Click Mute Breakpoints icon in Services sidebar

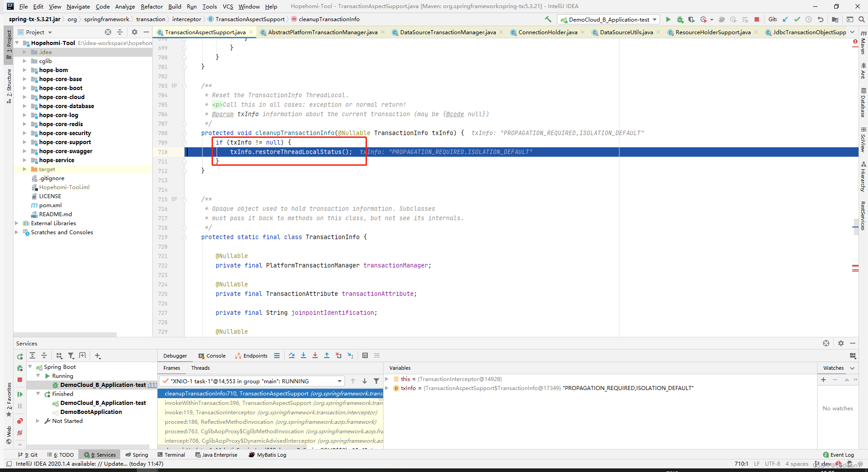pos(20,433)
